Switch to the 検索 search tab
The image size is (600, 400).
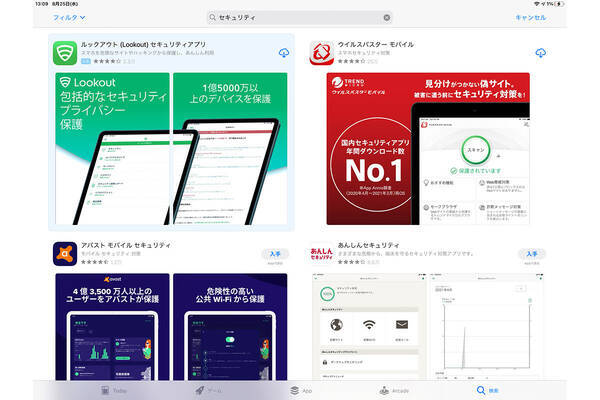488,390
